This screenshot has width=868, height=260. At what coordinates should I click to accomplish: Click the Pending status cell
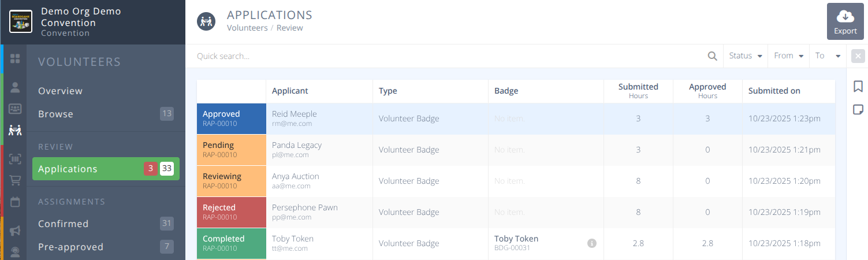tap(232, 150)
